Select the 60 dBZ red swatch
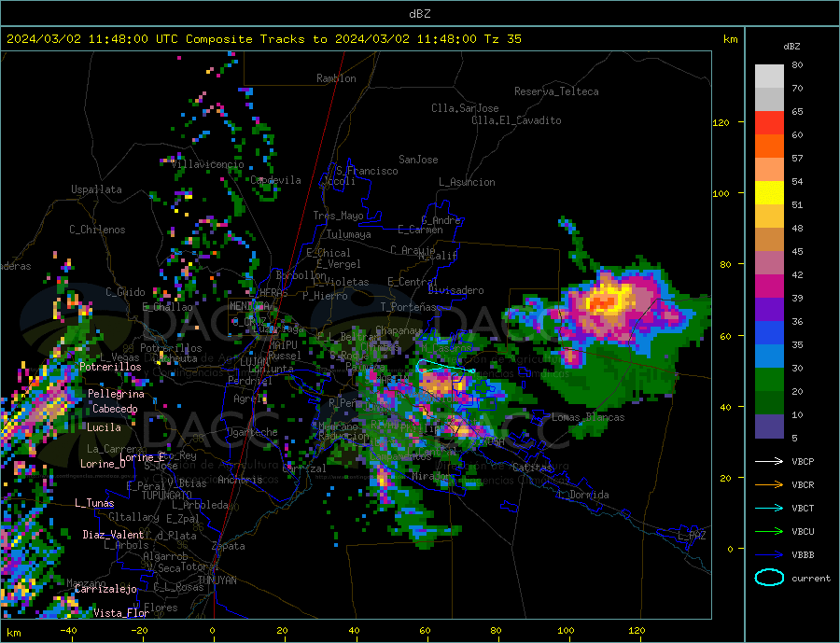Screen dimensions: 840x643 coord(769,122)
